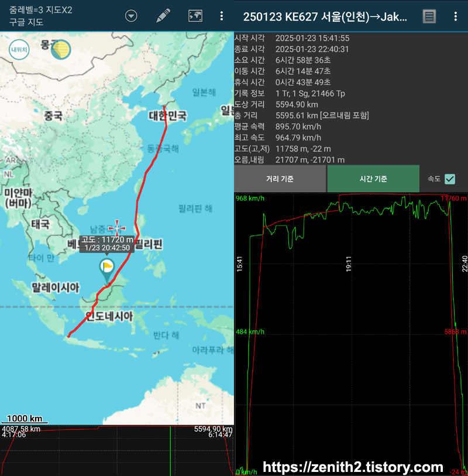The height and width of the screenshot is (476, 468).
Task: Tap the yellow globe compass icon
Action: 61,50
